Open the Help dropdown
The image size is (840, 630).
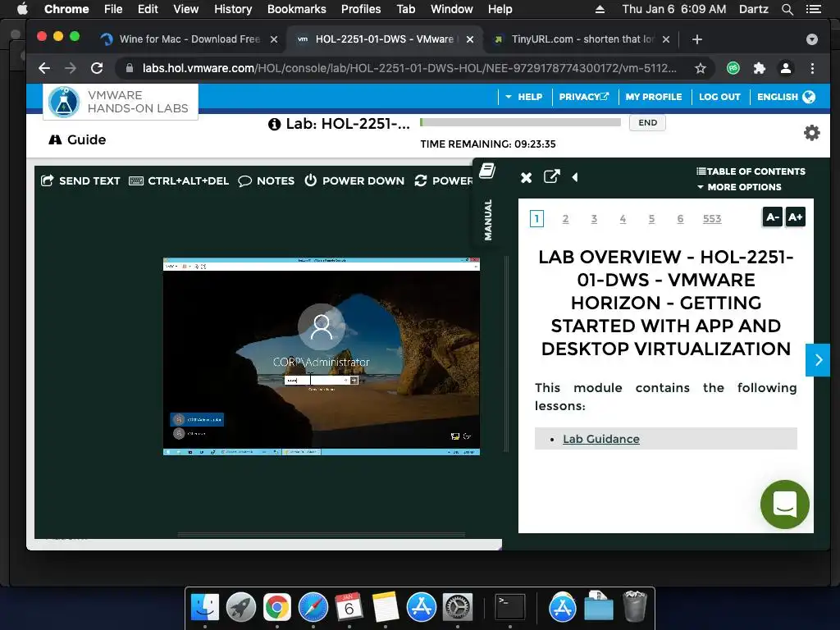(x=523, y=97)
